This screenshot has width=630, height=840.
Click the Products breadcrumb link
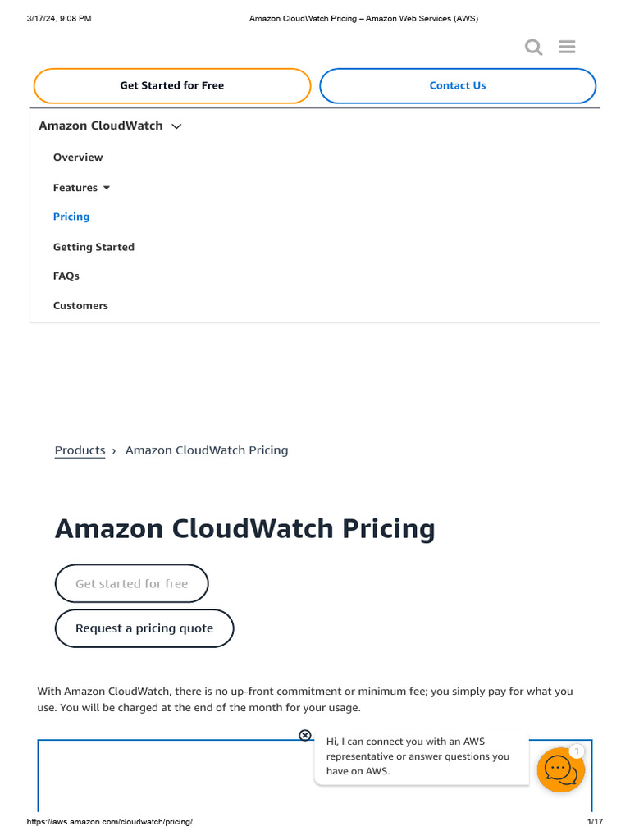(80, 450)
